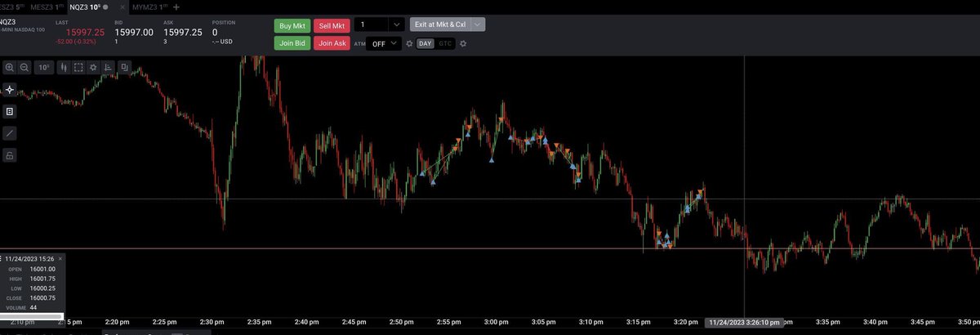This screenshot has width=980, height=335.
Task: Activate the dashed selection box tool
Action: pos(79,67)
